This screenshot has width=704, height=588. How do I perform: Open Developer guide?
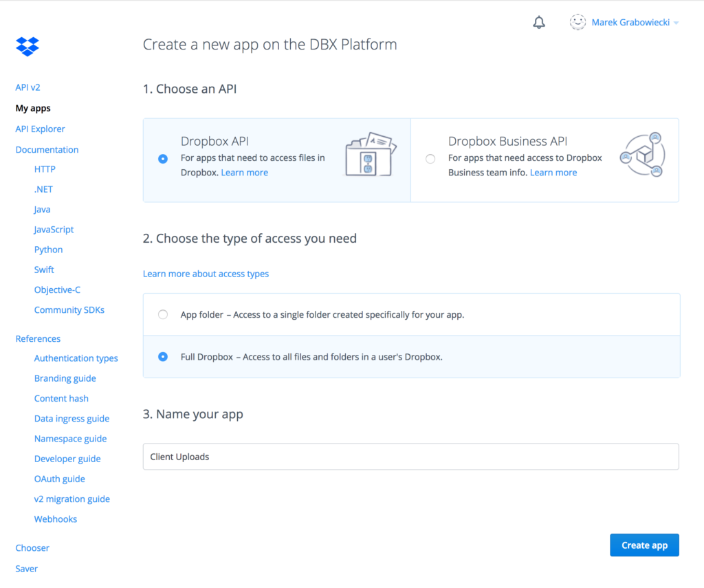(67, 459)
